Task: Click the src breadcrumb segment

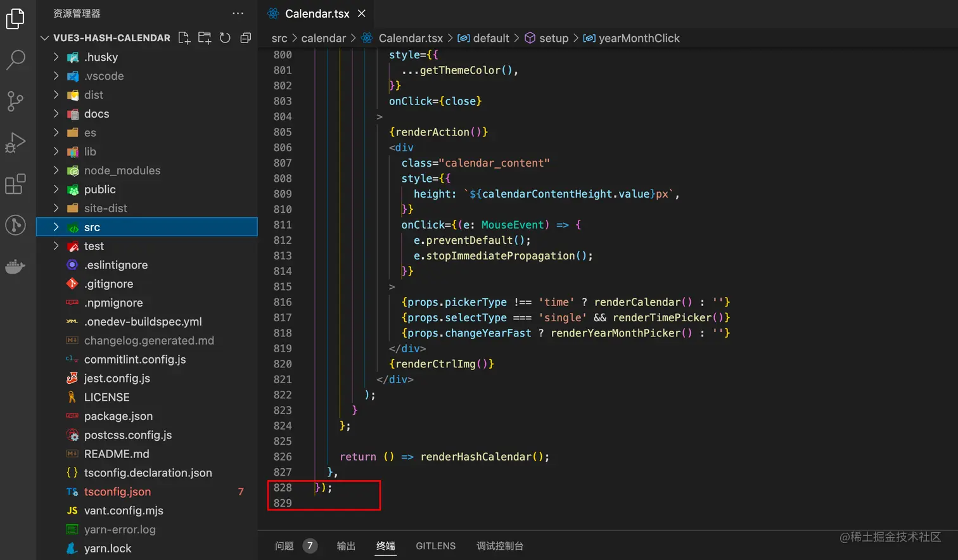Action: pos(279,38)
